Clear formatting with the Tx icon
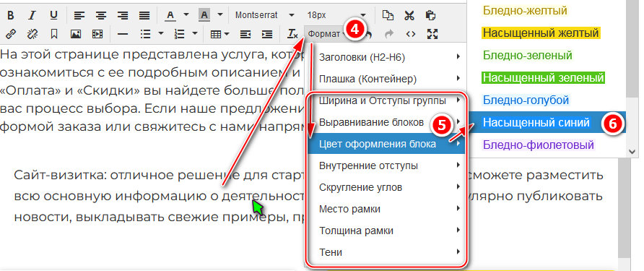Screen dimensions: 644x271 point(292,34)
